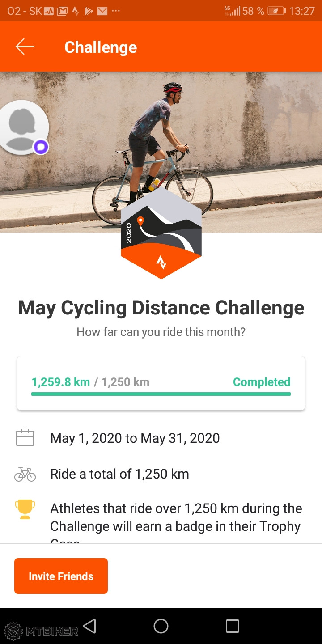Tap the Challenge header title

[101, 47]
